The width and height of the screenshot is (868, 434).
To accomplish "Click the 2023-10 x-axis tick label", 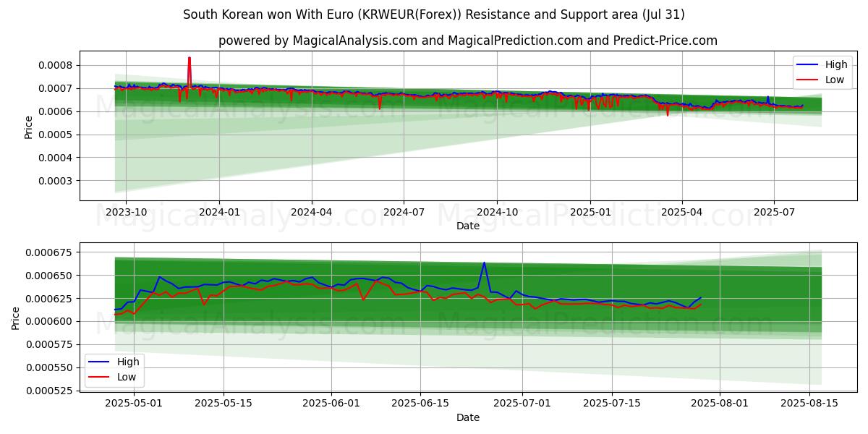I will (x=126, y=213).
